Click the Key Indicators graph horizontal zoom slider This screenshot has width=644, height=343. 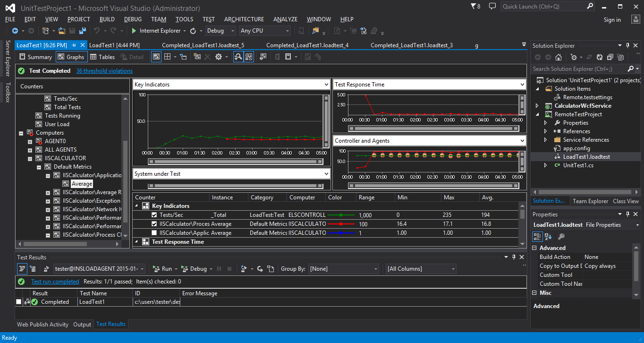(235, 162)
